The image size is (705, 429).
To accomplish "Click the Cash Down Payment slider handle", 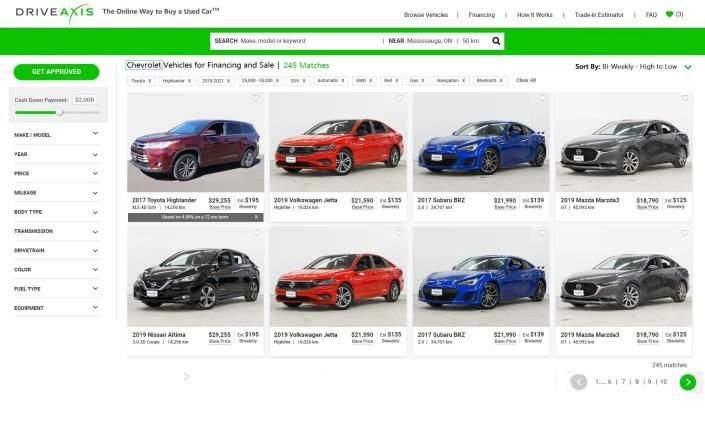I will click(x=59, y=112).
